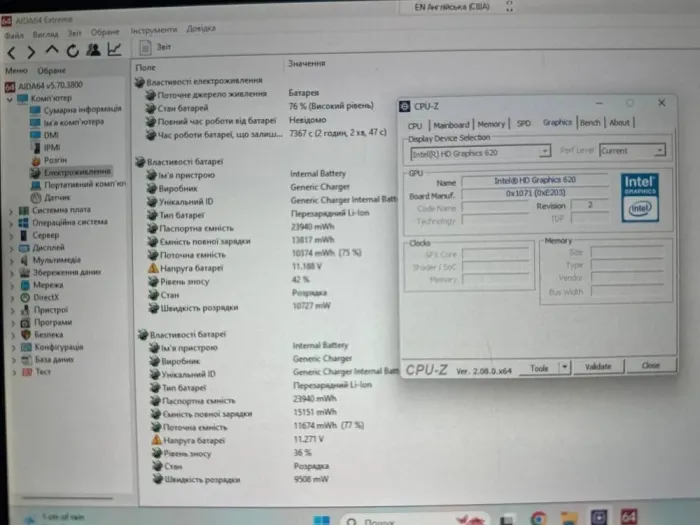Click the Up level arrow toolbar icon

(52, 51)
